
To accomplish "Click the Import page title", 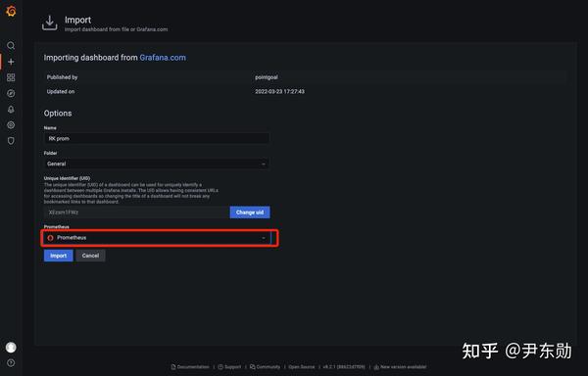I will pyautogui.click(x=77, y=20).
